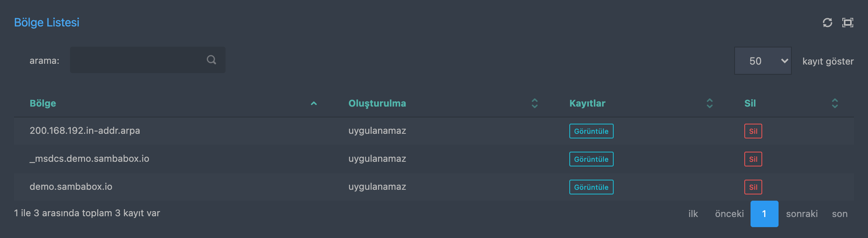Sort by Bölge column arrow
Image resolution: width=868 pixels, height=238 pixels.
(314, 103)
